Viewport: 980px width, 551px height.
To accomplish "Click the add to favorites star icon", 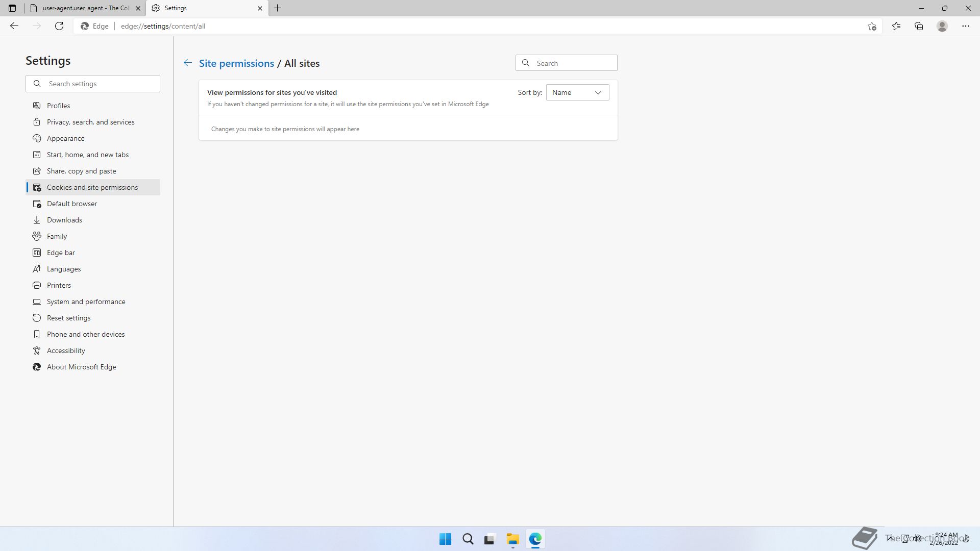I will [872, 26].
